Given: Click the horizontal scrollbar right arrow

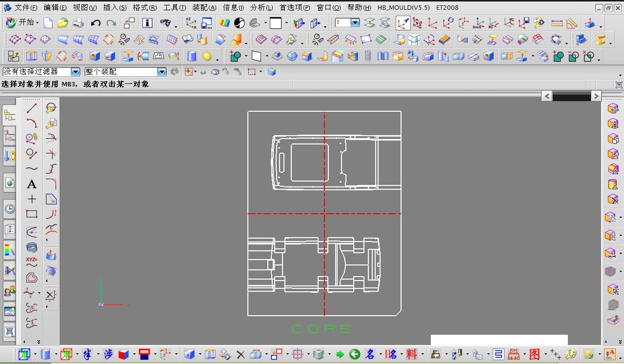Looking at the screenshot, I should 596,96.
